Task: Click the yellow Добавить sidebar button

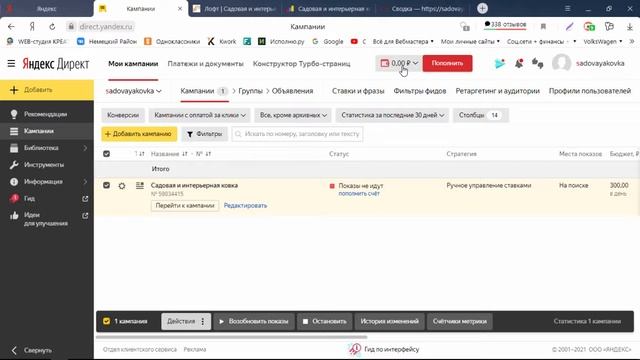Action: pyautogui.click(x=47, y=90)
